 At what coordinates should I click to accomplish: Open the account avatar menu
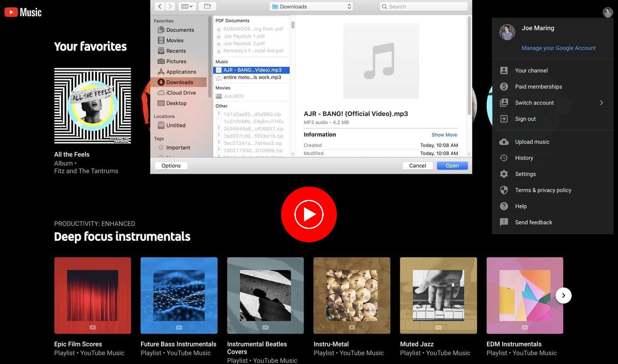(608, 12)
